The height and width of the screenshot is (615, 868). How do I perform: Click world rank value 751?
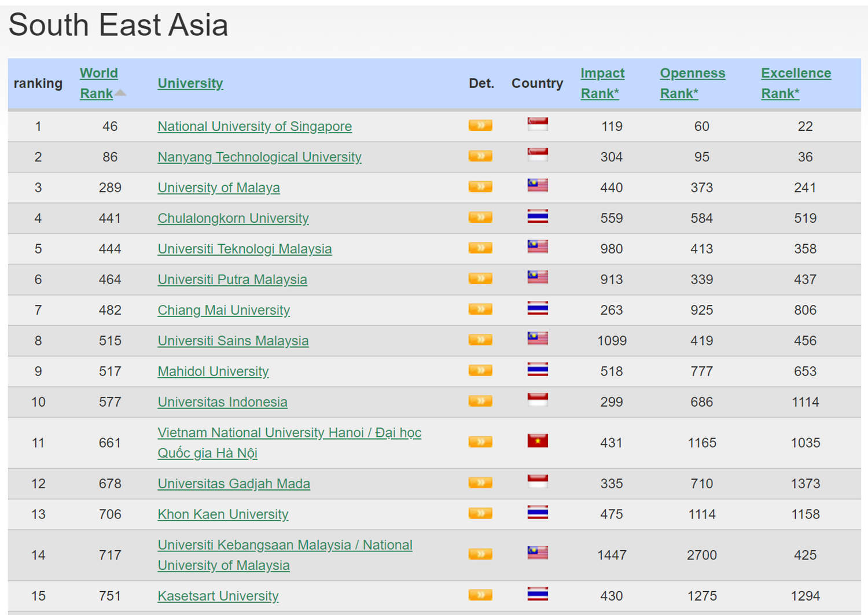[x=110, y=596]
